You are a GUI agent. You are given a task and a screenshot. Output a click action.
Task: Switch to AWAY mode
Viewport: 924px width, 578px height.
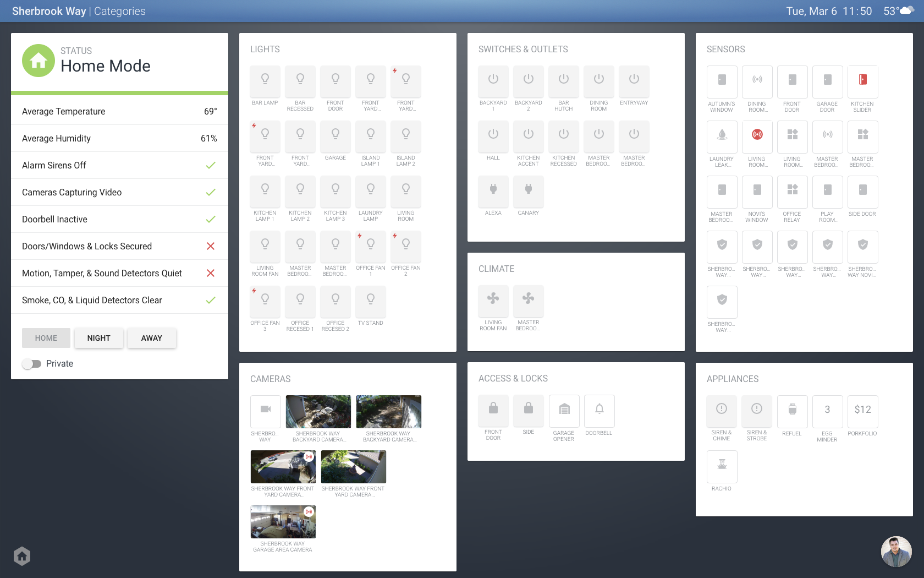point(152,338)
